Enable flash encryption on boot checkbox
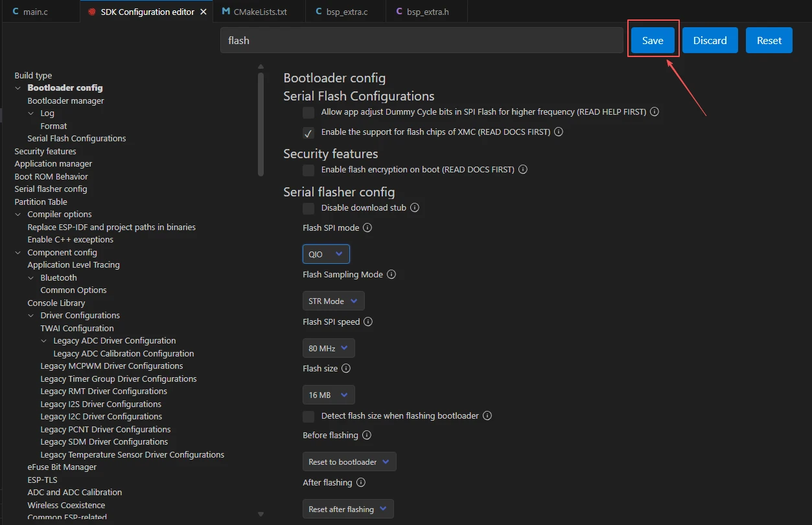This screenshot has height=525, width=812. click(x=308, y=170)
